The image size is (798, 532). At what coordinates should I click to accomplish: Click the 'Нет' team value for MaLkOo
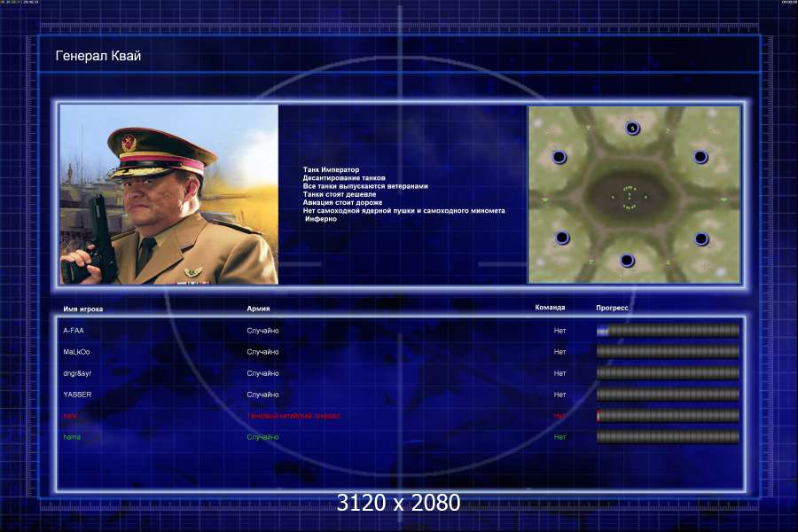(x=559, y=352)
